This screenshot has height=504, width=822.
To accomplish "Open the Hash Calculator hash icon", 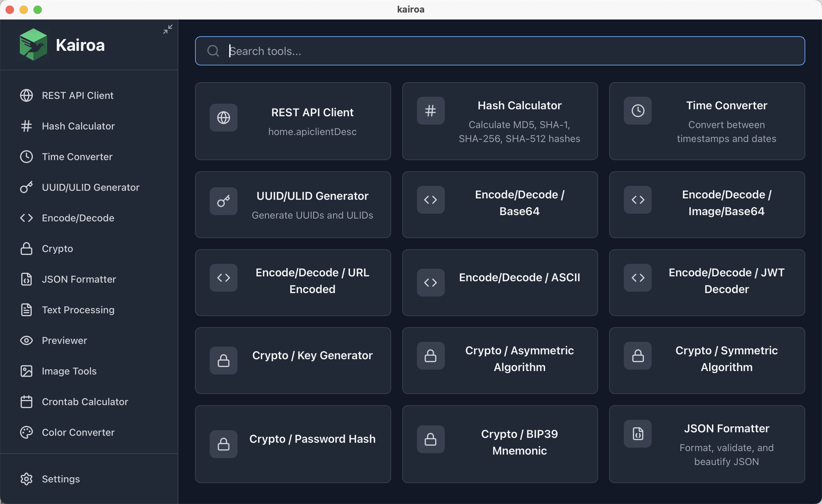I will (x=26, y=126).
